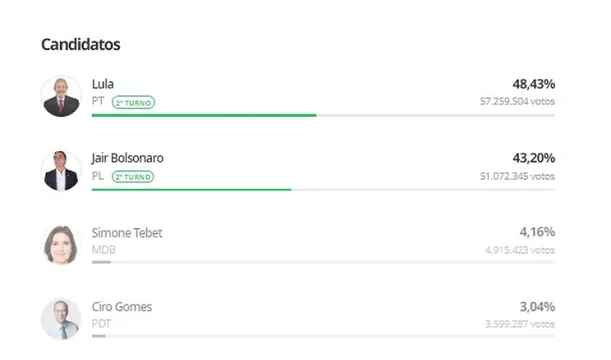
Task: Select the 2º TURNO badge beside PT
Action: pos(133,102)
